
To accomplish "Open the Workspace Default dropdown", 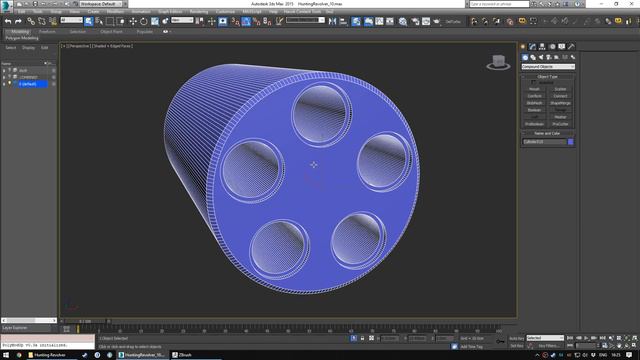I will pos(101,4).
